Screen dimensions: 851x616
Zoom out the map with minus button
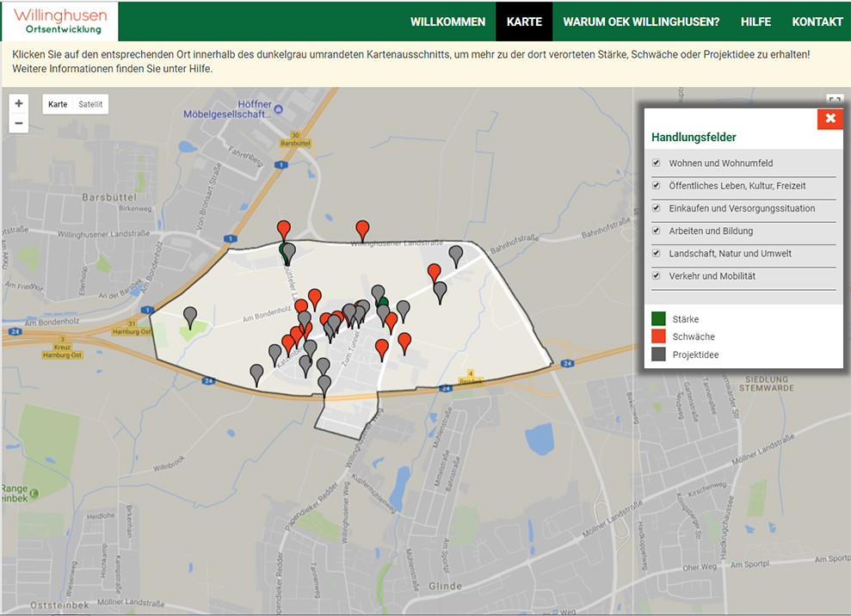pyautogui.click(x=19, y=124)
